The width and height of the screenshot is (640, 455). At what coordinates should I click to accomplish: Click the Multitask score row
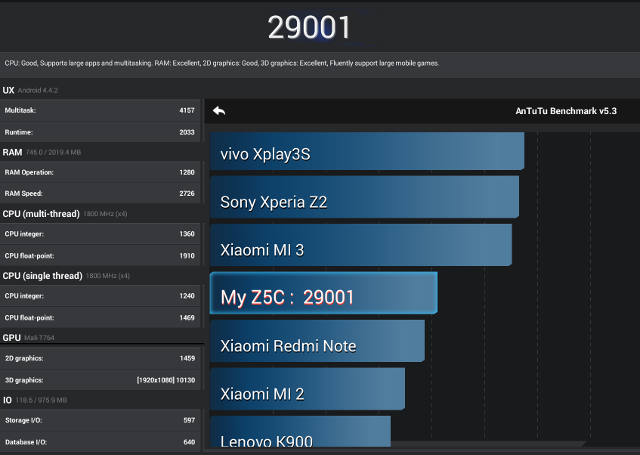(x=100, y=110)
